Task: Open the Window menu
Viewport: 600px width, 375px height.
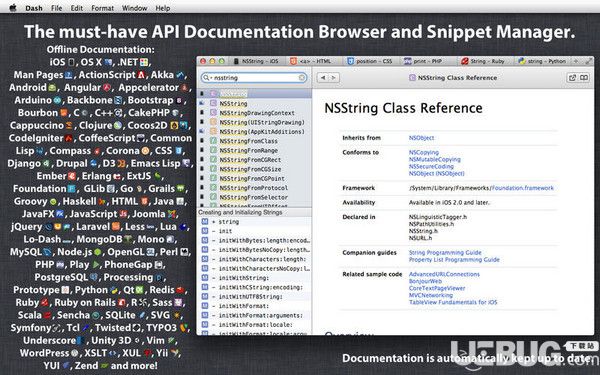Action: click(134, 8)
